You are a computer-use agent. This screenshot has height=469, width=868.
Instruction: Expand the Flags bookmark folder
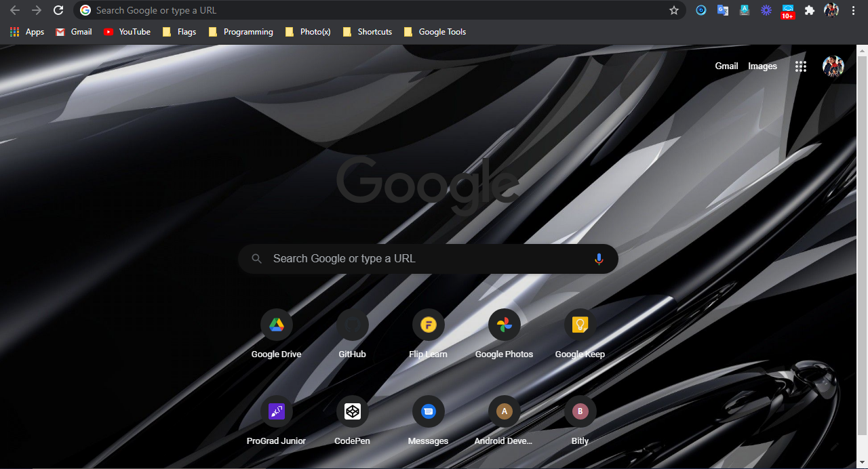(x=180, y=32)
